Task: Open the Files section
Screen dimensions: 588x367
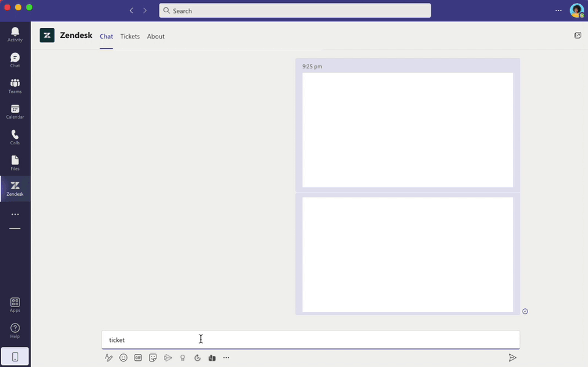Action: tap(15, 163)
